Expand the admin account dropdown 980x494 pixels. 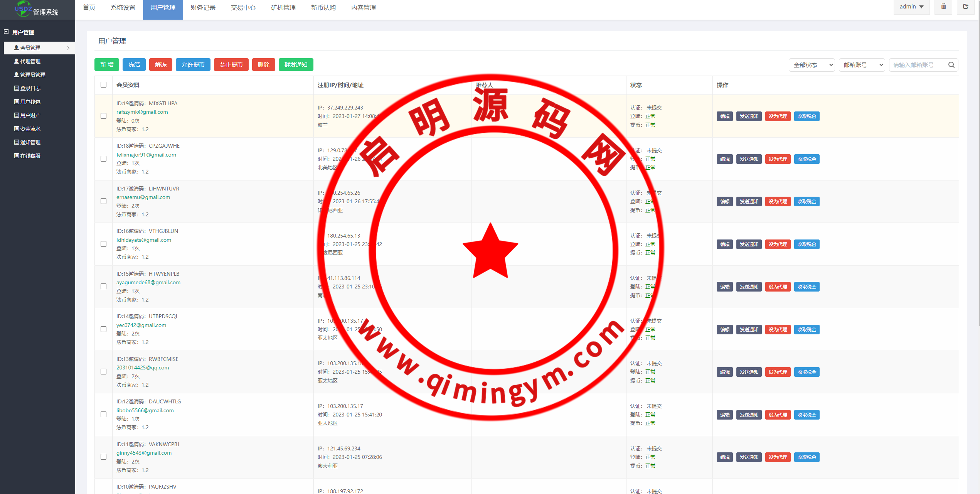911,7
